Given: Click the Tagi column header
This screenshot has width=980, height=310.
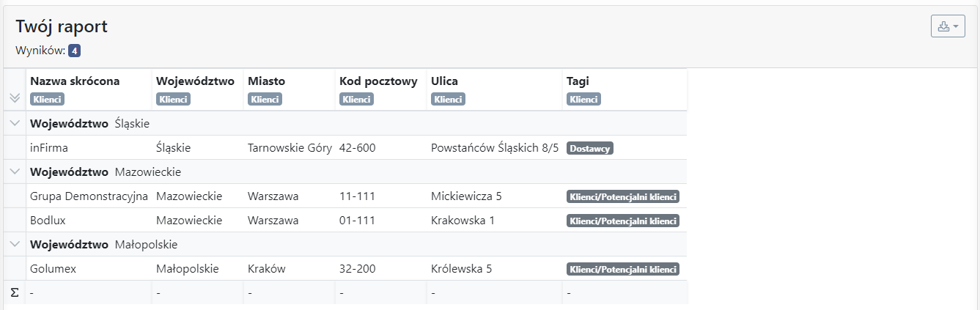Looking at the screenshot, I should (578, 81).
